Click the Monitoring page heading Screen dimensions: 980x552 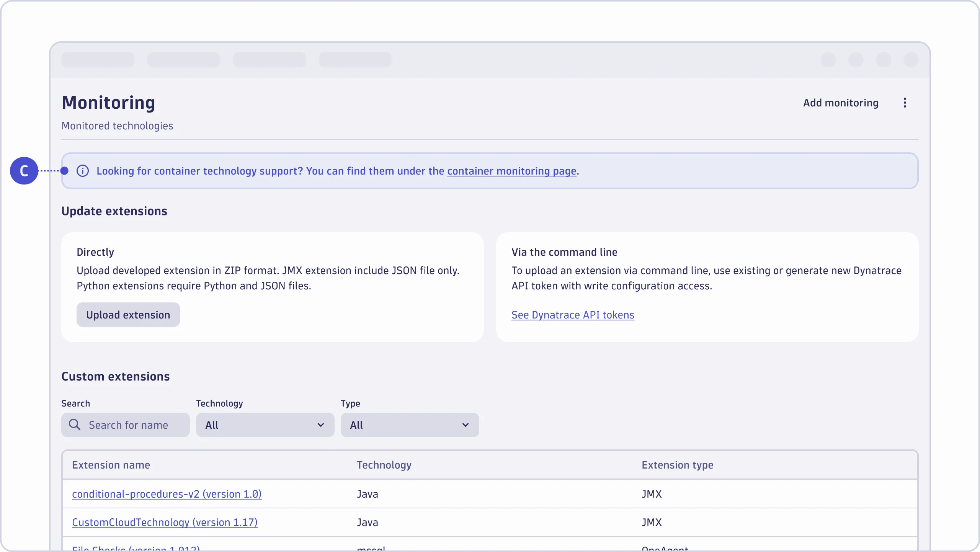(108, 103)
